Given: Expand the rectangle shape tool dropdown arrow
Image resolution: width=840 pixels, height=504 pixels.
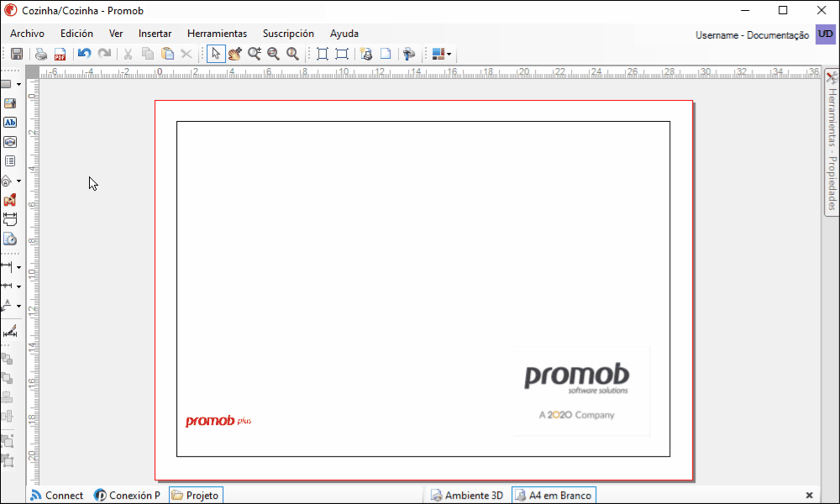Looking at the screenshot, I should 18,85.
